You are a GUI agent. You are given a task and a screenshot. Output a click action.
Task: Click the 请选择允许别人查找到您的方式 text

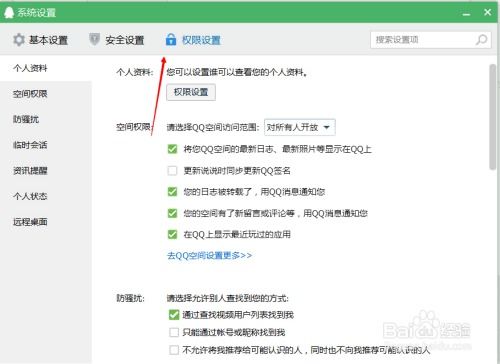pyautogui.click(x=228, y=298)
